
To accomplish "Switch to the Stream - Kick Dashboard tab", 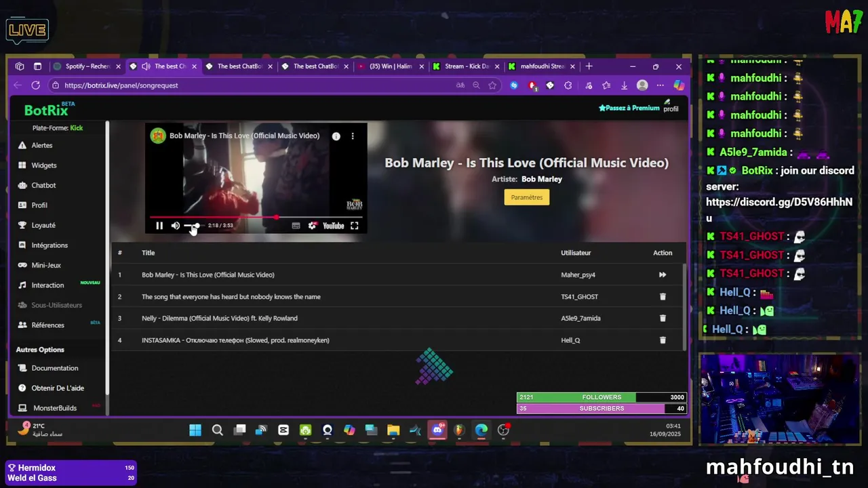I will (467, 66).
